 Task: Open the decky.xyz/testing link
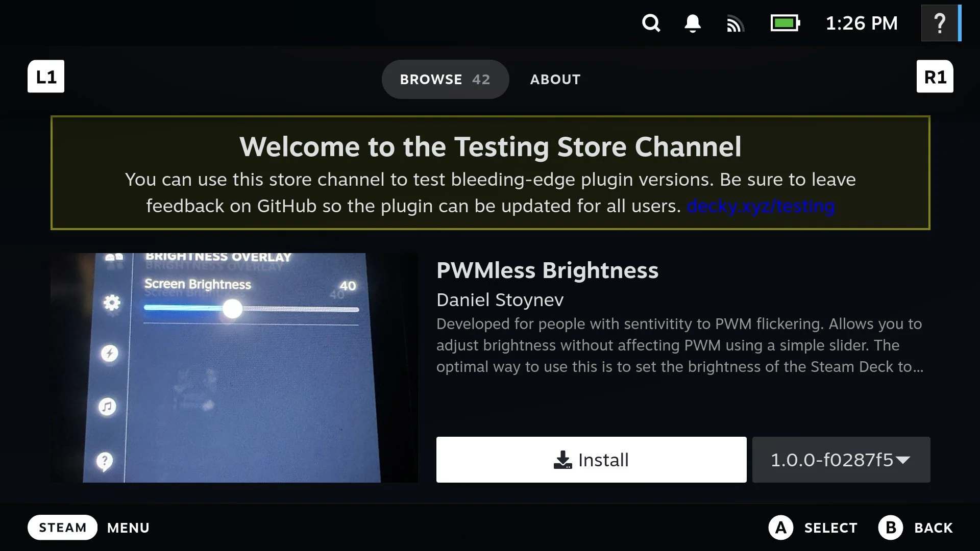click(761, 206)
